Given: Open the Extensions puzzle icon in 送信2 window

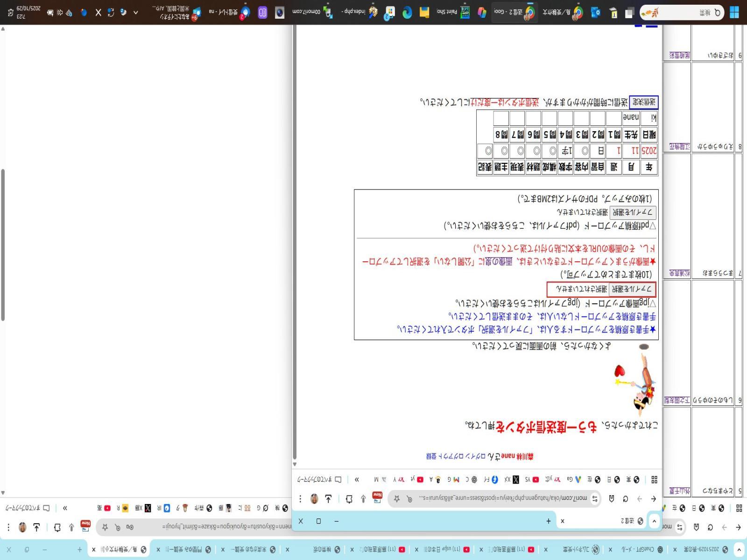Looking at the screenshot, I should click(349, 499).
